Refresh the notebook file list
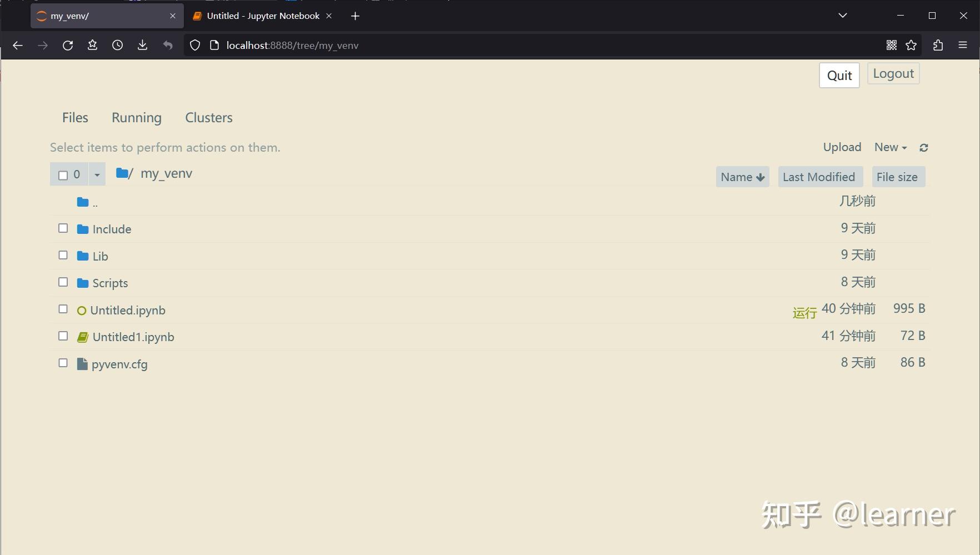980x555 pixels. (x=924, y=148)
